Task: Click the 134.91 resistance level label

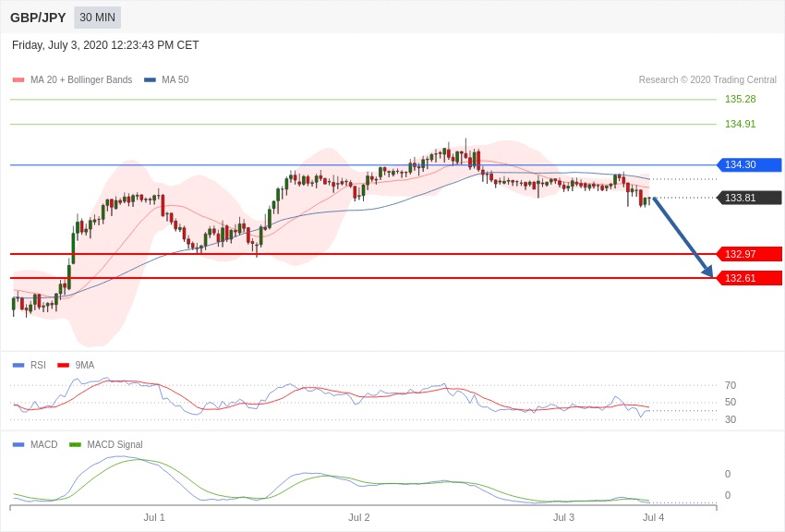Action: [x=740, y=124]
